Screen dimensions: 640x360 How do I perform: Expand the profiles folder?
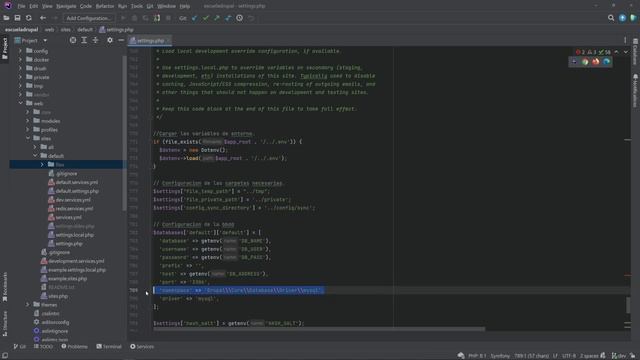(28, 130)
